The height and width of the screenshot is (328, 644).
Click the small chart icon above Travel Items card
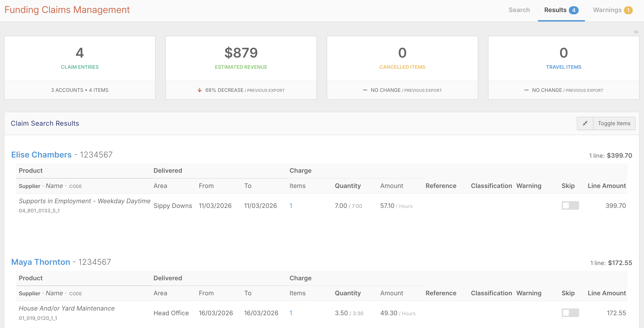point(636,31)
